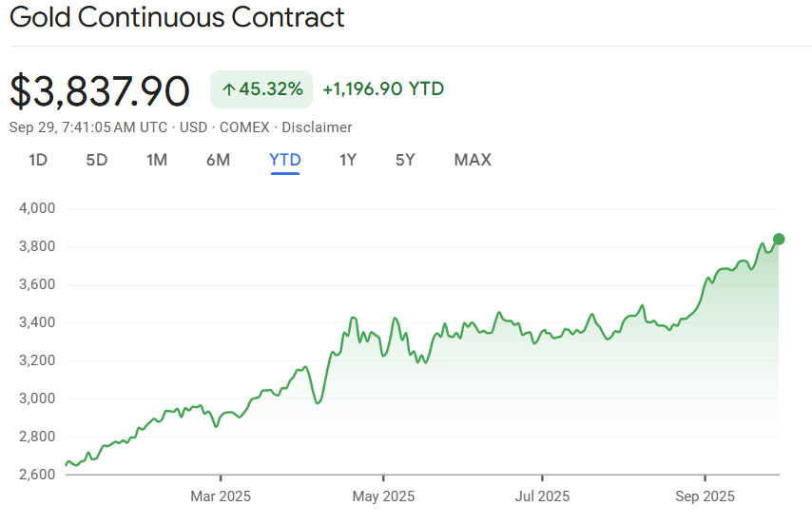Image resolution: width=812 pixels, height=525 pixels.
Task: Click the Mar 2025 axis label
Action: pyautogui.click(x=220, y=496)
